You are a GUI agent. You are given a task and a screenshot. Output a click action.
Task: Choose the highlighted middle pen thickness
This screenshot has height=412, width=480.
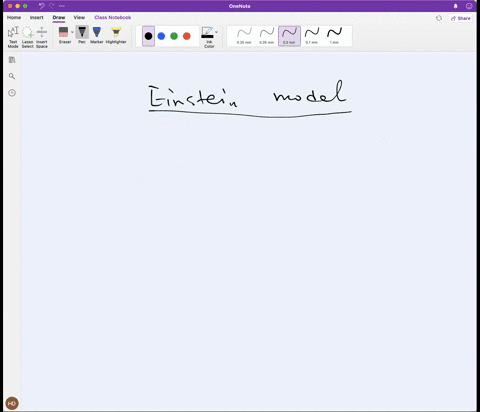click(x=289, y=36)
